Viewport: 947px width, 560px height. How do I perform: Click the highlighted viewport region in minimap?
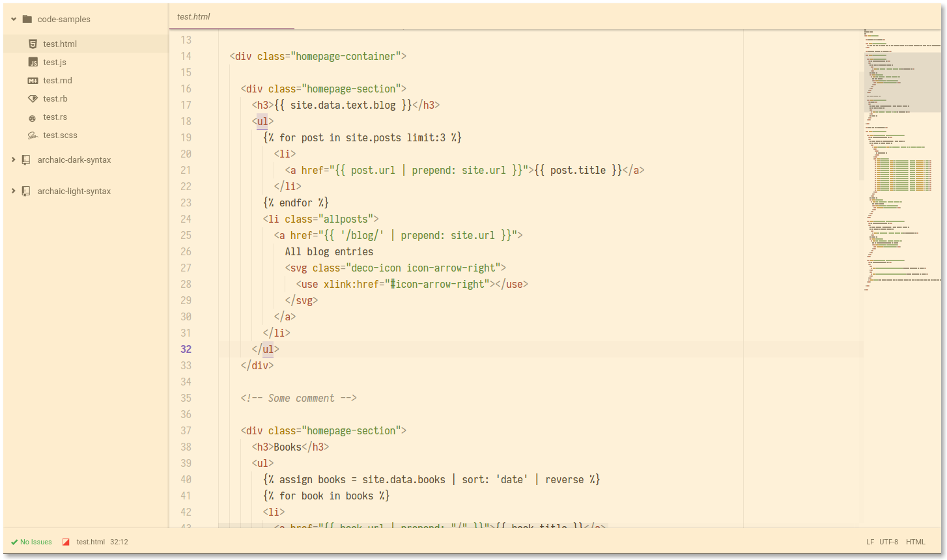click(x=903, y=82)
